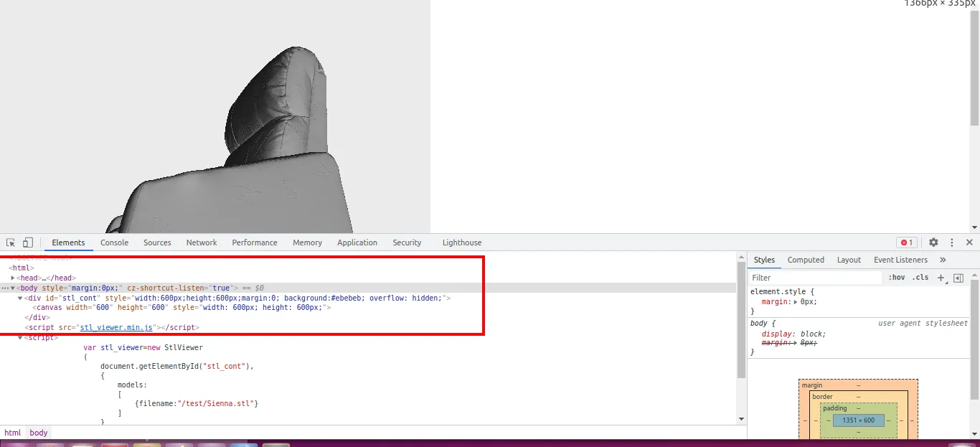Toggle the :hov element state button

click(x=897, y=278)
